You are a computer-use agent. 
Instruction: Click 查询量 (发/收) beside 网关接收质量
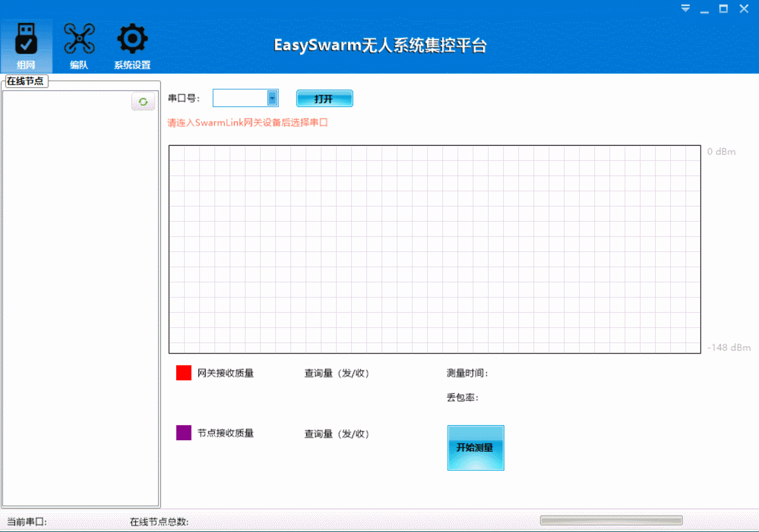pos(337,373)
